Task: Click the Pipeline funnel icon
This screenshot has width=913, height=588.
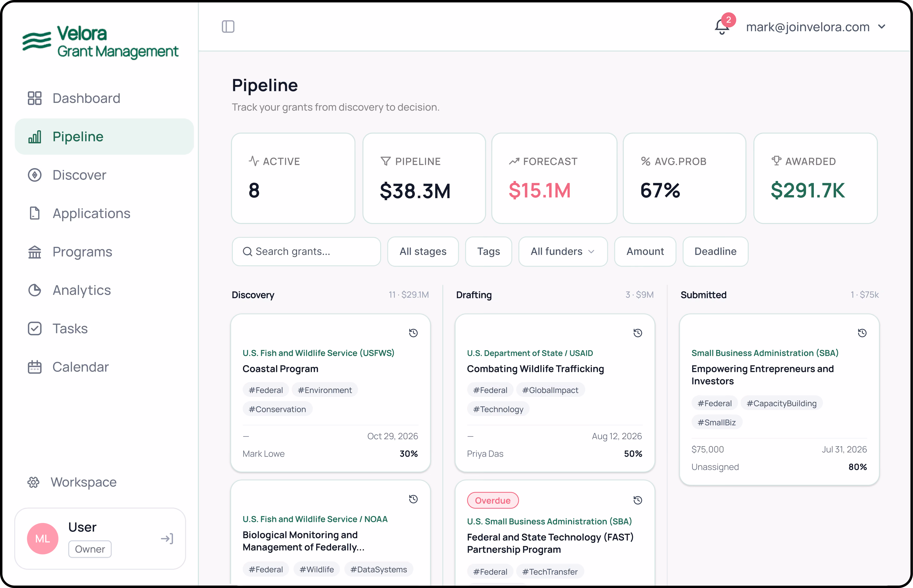Action: coord(386,161)
